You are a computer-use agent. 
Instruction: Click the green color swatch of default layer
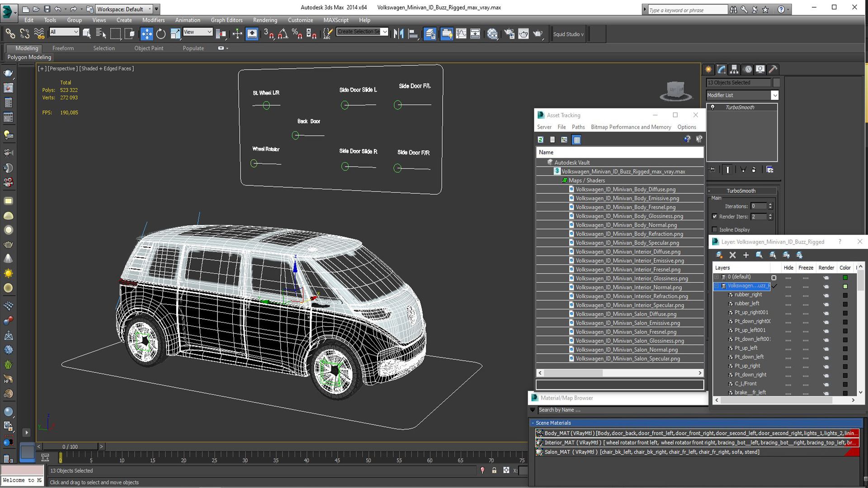point(845,277)
